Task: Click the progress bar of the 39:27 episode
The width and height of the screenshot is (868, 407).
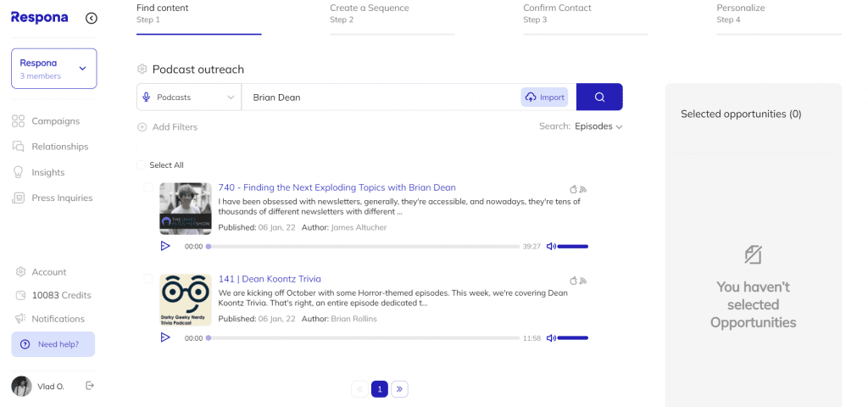Action: (363, 247)
